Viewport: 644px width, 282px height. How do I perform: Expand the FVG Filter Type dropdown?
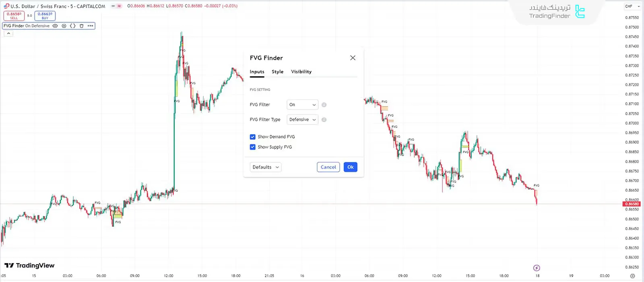point(302,120)
